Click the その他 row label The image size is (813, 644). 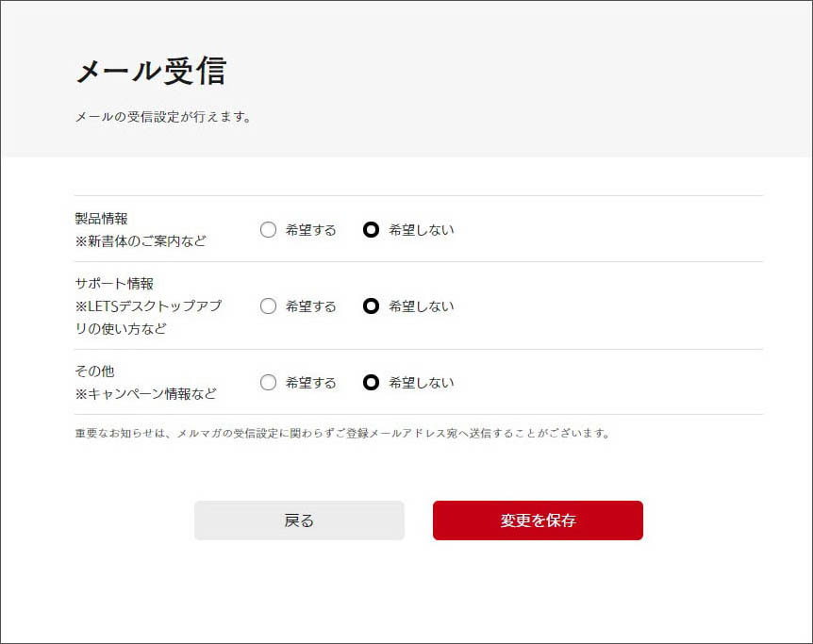pyautogui.click(x=94, y=371)
